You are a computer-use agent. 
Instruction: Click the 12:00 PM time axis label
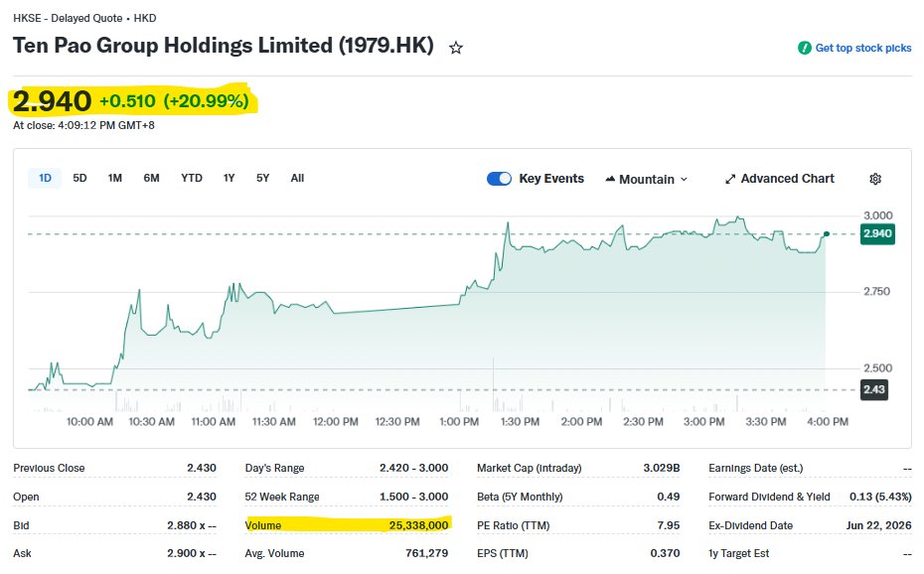(335, 422)
